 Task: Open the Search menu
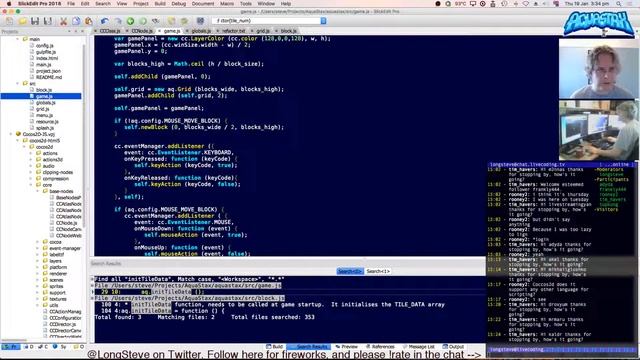pyautogui.click(x=103, y=3)
